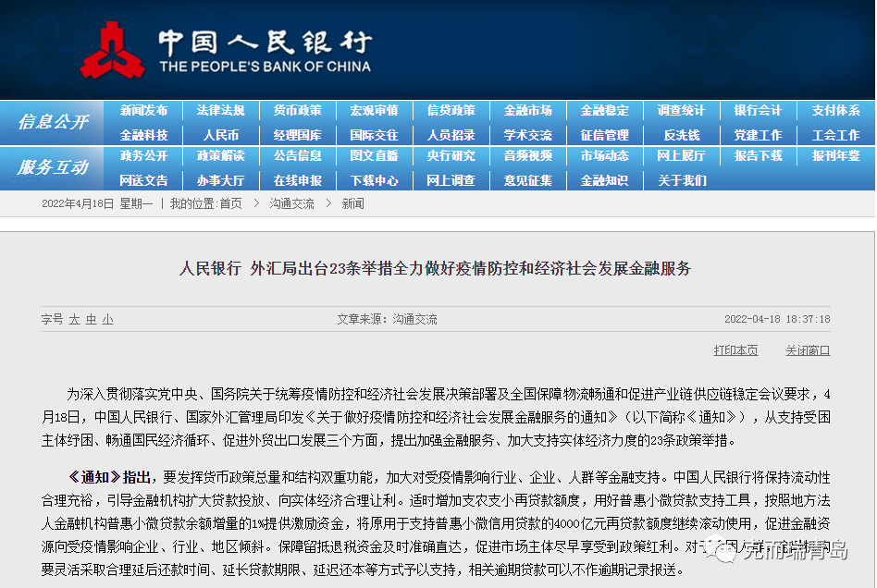Image resolution: width=877 pixels, height=588 pixels.
Task: Open 市场动态 section
Action: [605, 156]
